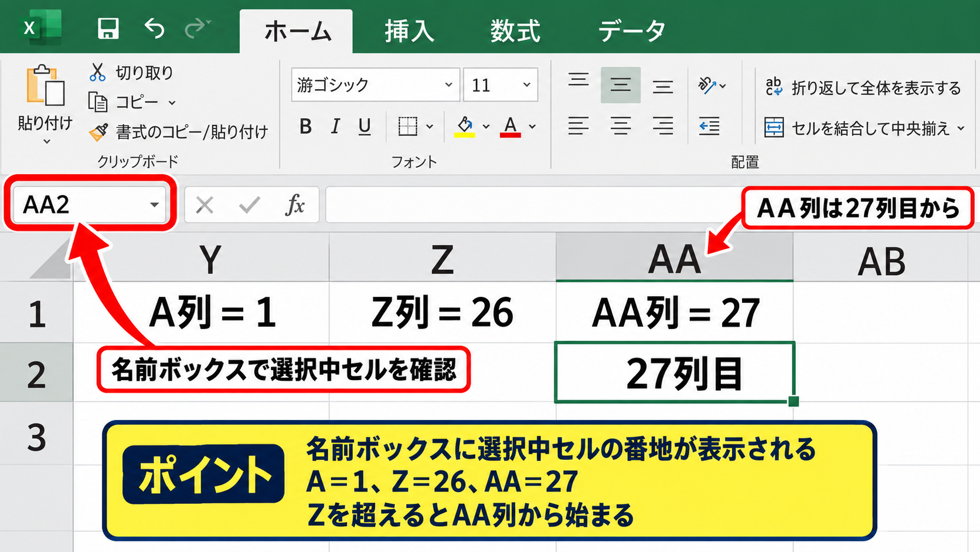Expand the copy options arrow next to コピー
This screenshot has height=552, width=980.
click(x=172, y=103)
